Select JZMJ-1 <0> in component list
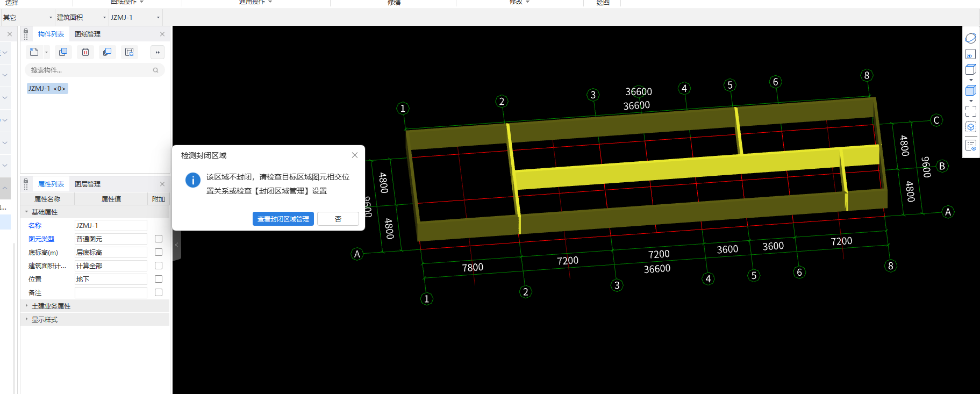980x394 pixels. 47,89
